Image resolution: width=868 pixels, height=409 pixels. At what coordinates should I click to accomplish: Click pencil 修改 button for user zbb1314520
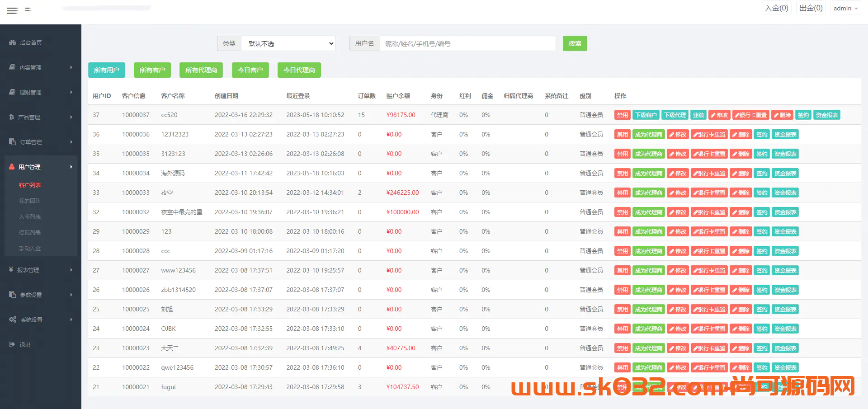[678, 290]
